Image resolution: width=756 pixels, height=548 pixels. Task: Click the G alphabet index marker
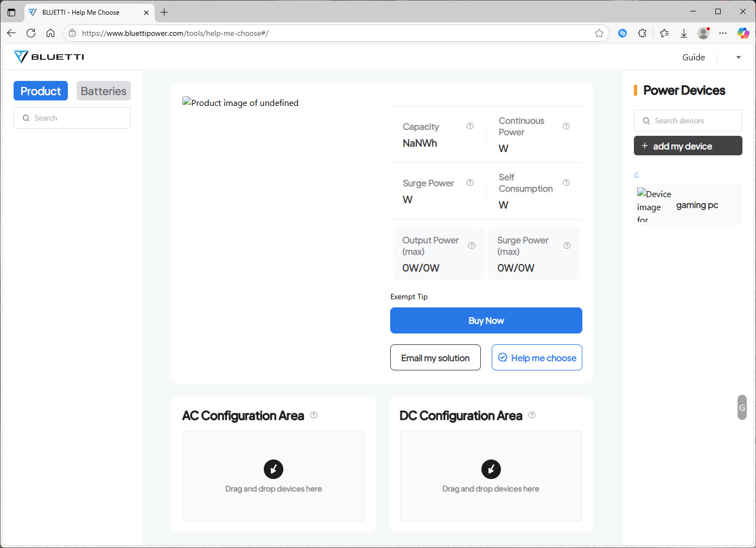(x=742, y=407)
